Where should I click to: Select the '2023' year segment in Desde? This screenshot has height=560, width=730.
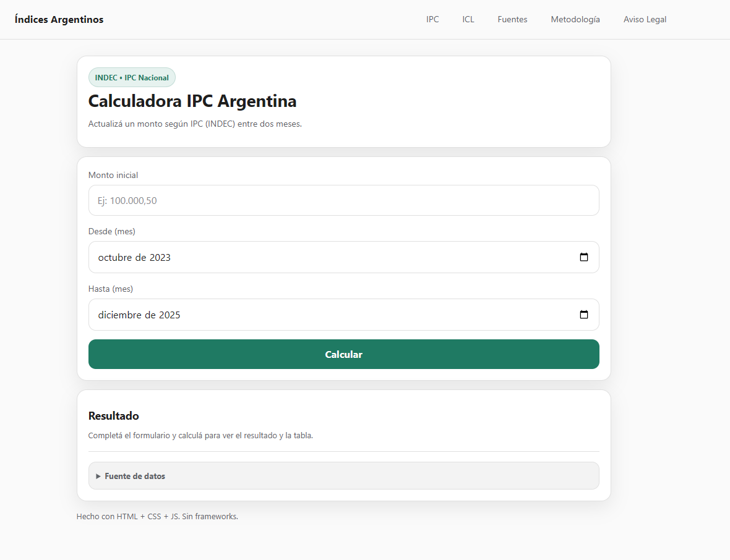pyautogui.click(x=160, y=258)
